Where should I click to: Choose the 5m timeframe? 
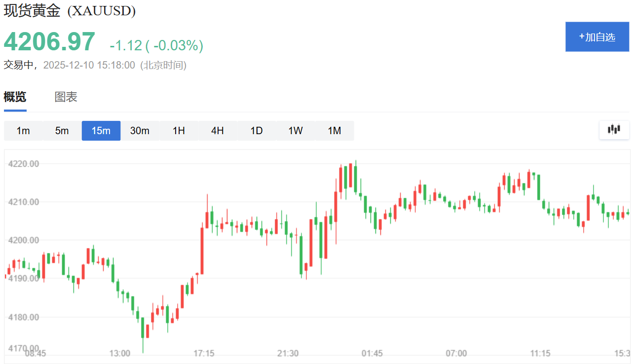(x=62, y=131)
